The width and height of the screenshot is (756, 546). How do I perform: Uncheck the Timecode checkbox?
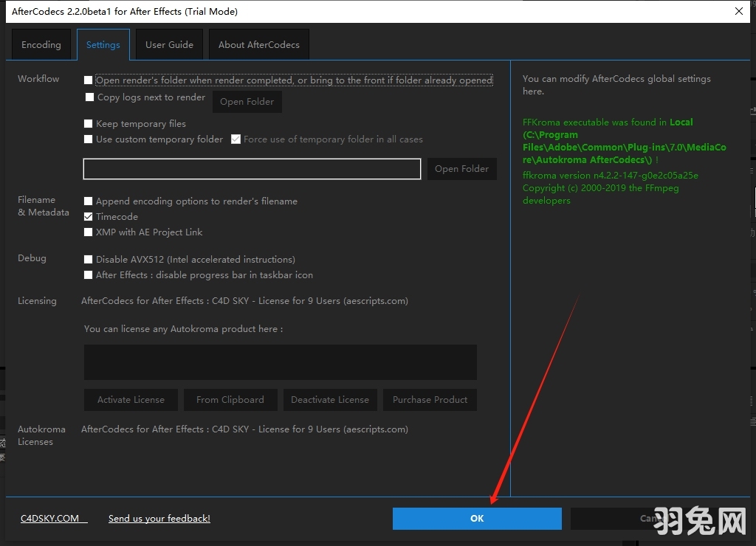(x=89, y=217)
